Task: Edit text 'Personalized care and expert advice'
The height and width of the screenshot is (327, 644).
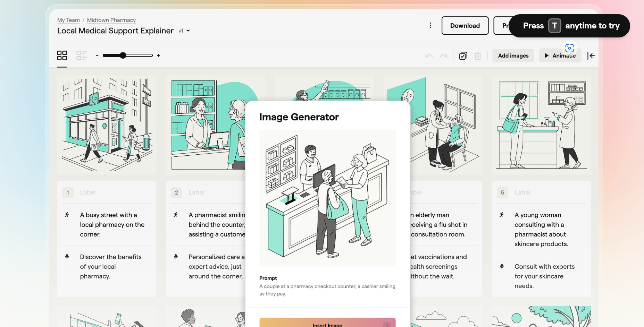Action: pos(217,267)
